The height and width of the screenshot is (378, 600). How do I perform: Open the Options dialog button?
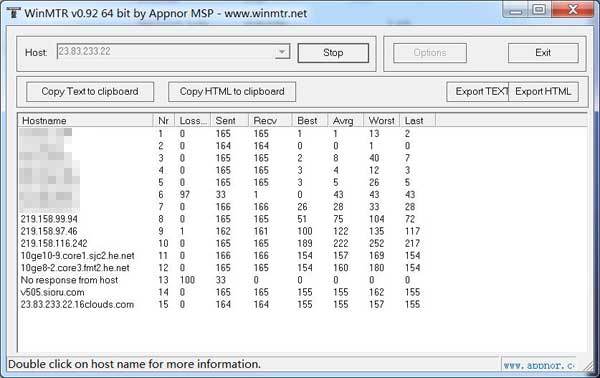click(430, 53)
